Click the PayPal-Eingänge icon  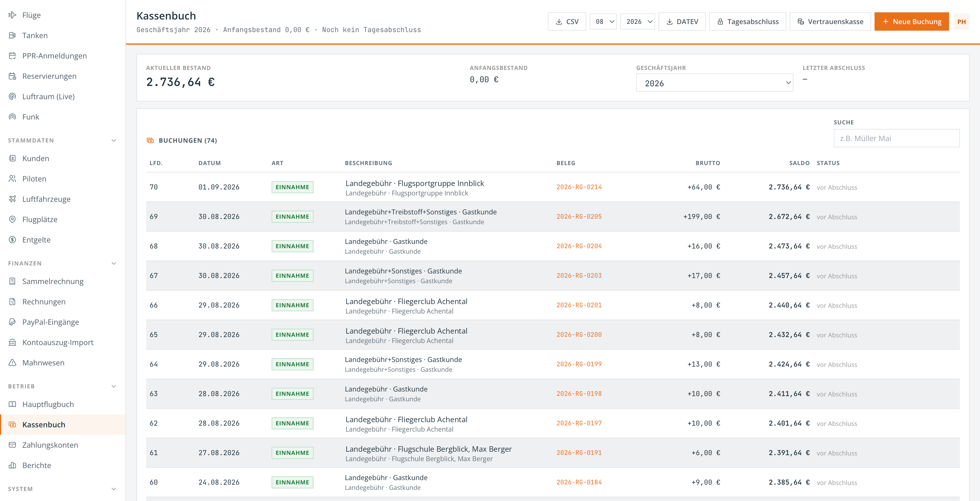[x=13, y=322]
